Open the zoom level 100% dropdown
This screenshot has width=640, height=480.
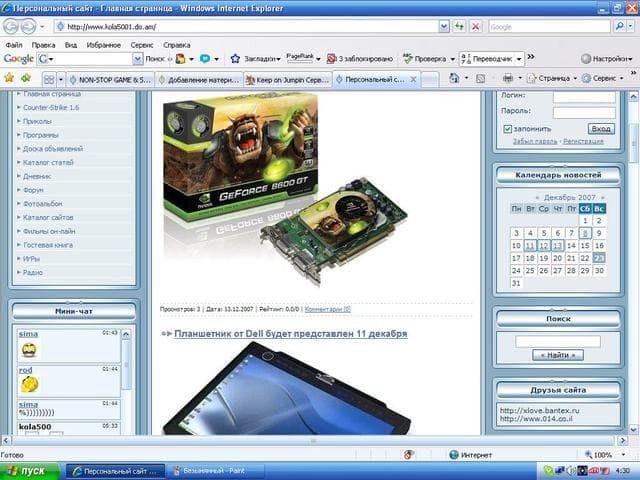pyautogui.click(x=623, y=454)
